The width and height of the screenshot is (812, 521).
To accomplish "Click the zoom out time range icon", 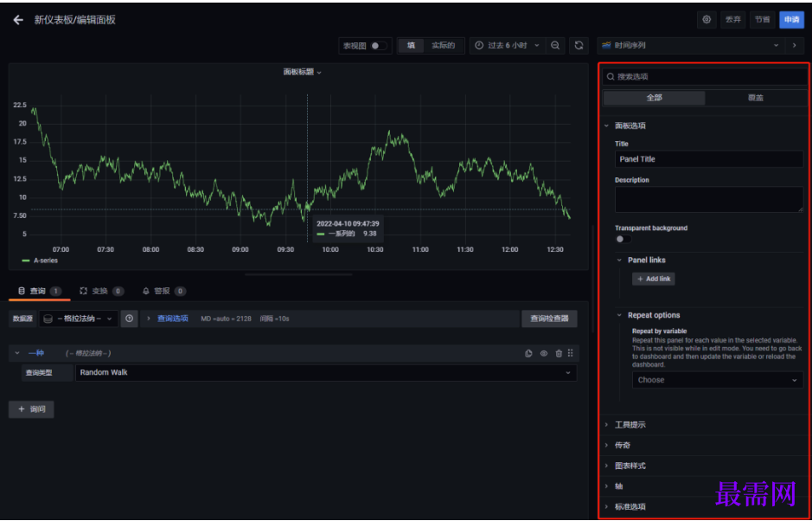I will [x=556, y=45].
